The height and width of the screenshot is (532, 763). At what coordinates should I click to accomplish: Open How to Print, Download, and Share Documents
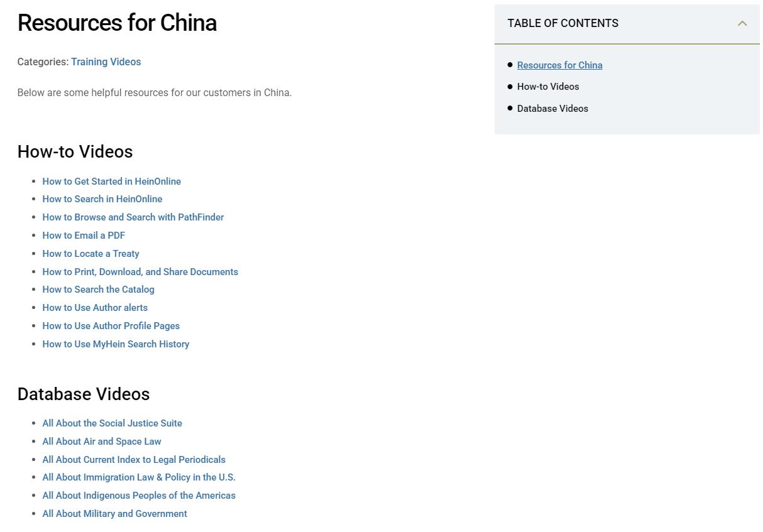tap(140, 272)
